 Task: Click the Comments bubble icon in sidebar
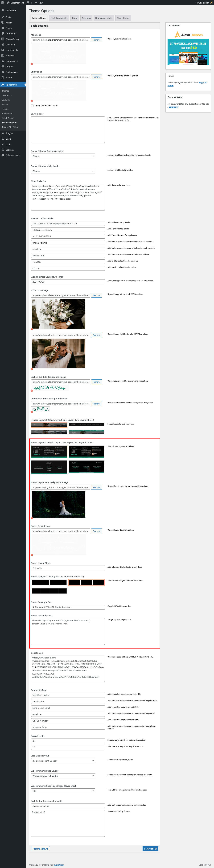coord(3,34)
